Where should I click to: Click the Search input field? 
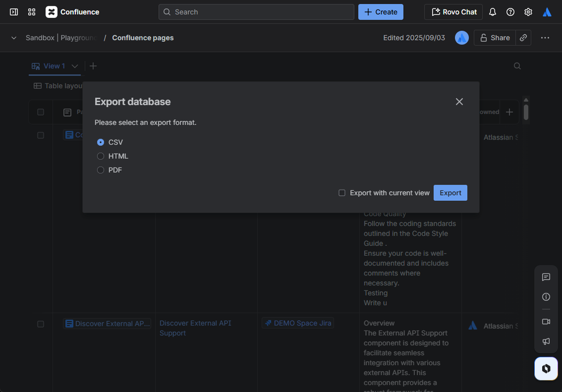[257, 12]
